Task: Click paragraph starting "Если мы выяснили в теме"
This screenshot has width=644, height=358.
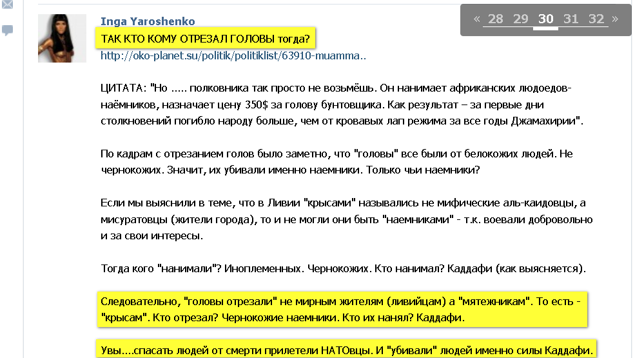Action: [x=347, y=219]
